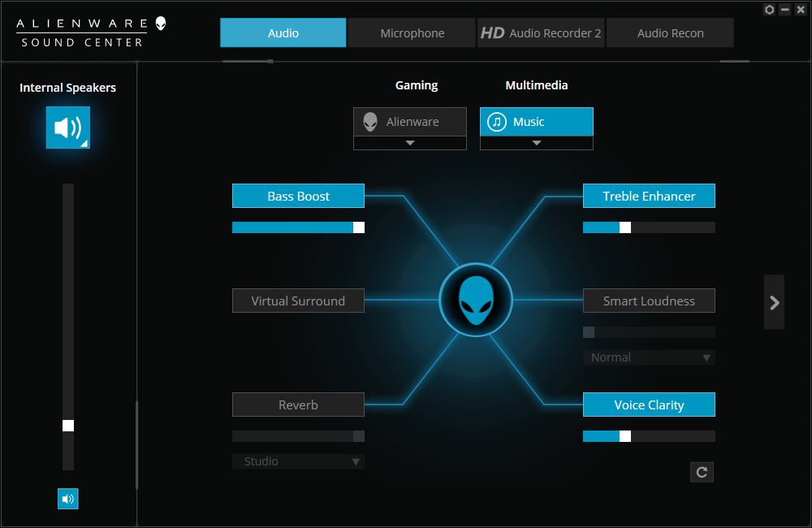Open the Normal loudness mode dropdown
This screenshot has height=528, width=812.
point(649,357)
